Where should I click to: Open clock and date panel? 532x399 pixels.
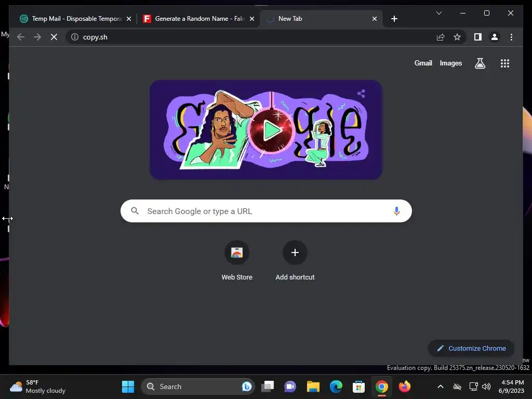(x=512, y=387)
